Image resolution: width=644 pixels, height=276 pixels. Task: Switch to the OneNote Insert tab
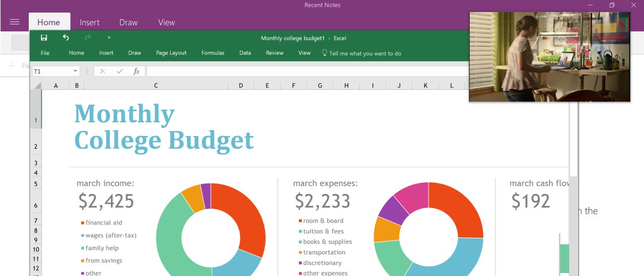(x=90, y=22)
